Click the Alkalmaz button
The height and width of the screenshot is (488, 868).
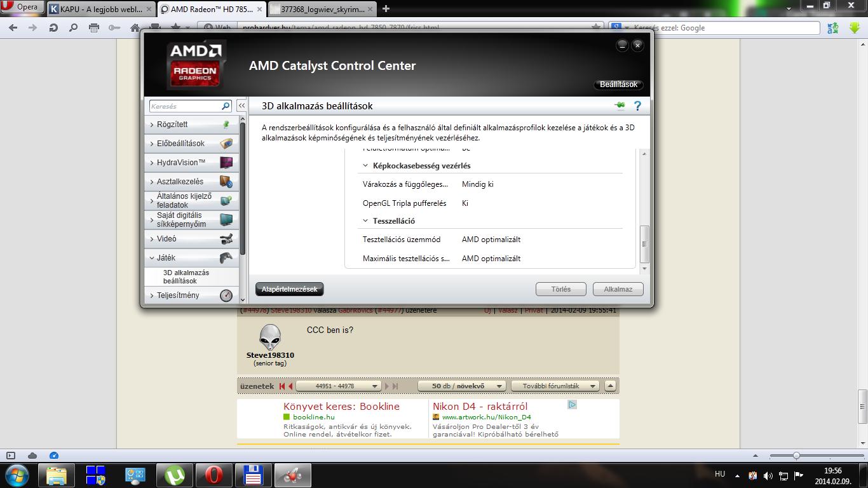618,289
